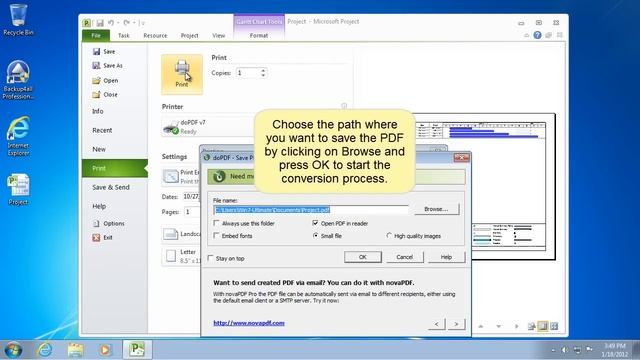Open Project Options
The width and height of the screenshot is (640, 360).
pos(109,223)
